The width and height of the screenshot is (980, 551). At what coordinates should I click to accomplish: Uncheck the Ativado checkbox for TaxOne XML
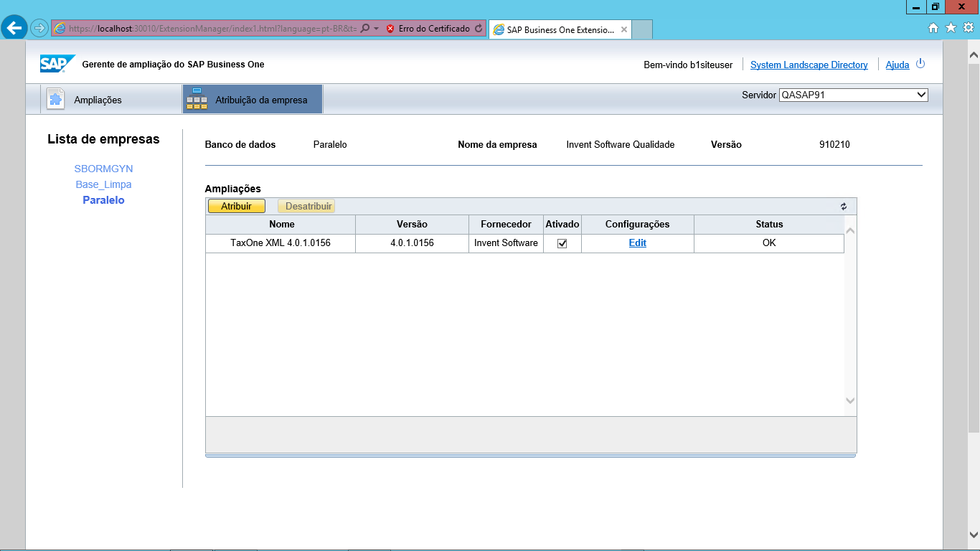pyautogui.click(x=562, y=243)
